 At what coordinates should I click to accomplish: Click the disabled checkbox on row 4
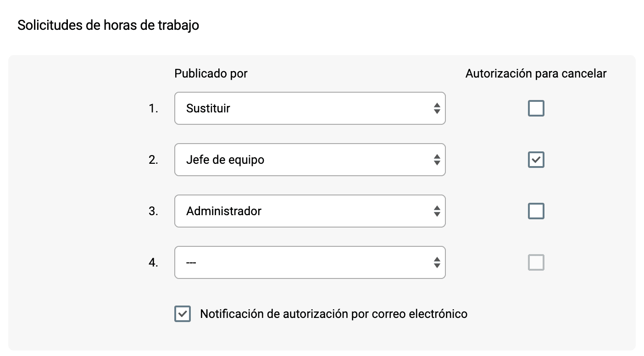pos(536,262)
